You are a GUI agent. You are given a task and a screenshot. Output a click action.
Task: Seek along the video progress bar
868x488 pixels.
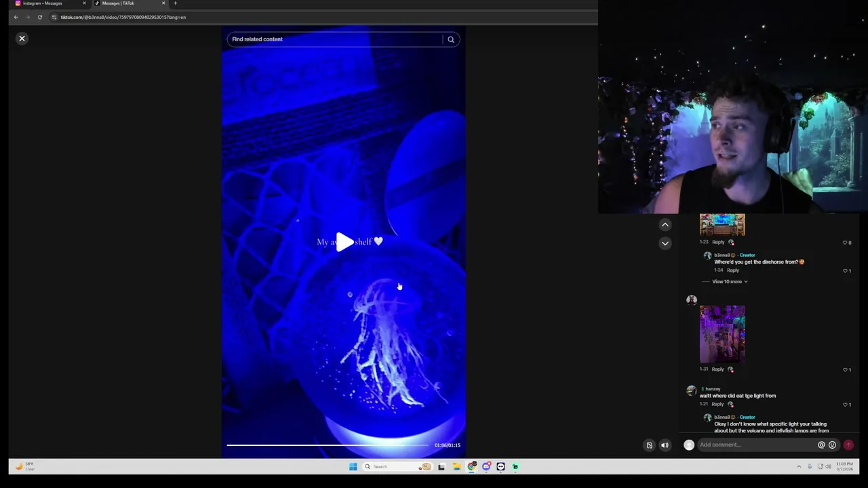click(x=328, y=445)
